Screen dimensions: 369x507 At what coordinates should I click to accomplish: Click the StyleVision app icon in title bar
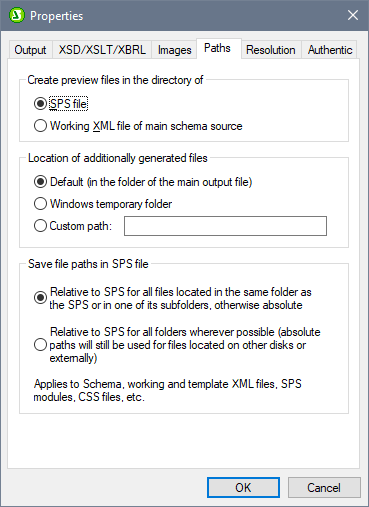coord(17,15)
